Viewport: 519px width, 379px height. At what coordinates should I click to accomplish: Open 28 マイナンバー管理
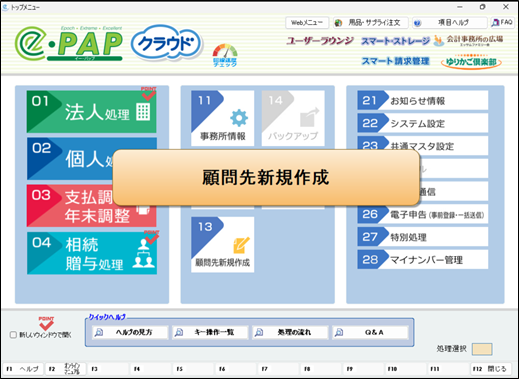[423, 259]
